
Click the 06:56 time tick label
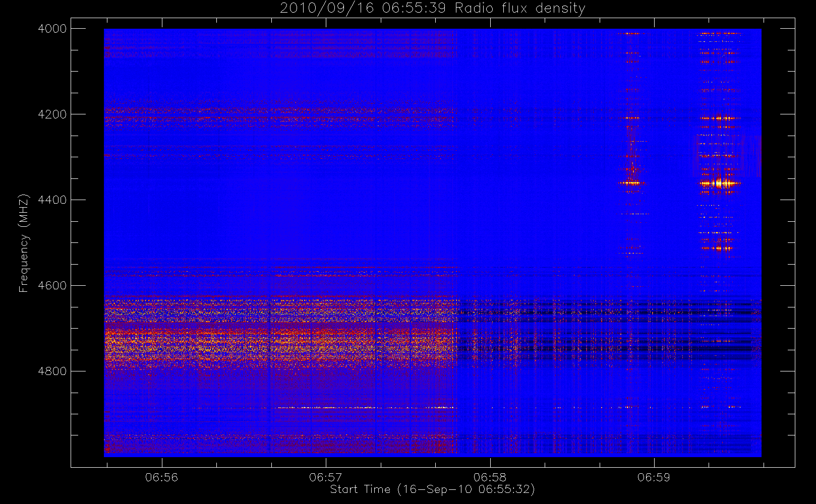tap(162, 477)
